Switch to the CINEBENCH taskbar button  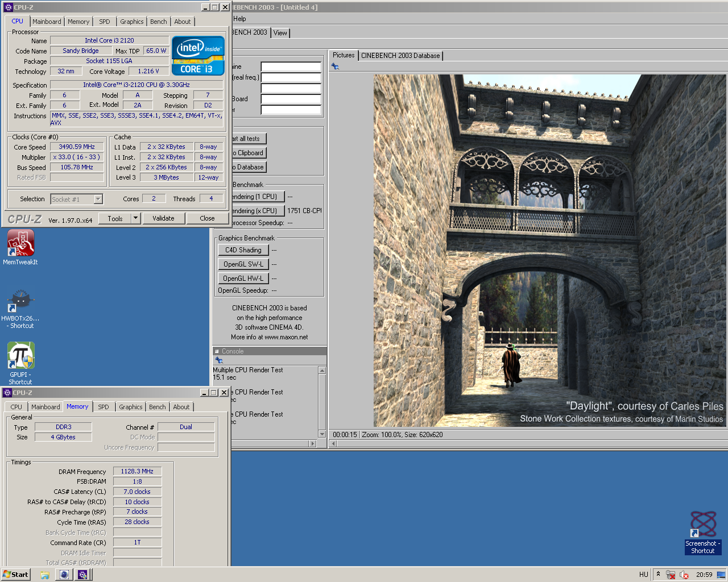64,575
